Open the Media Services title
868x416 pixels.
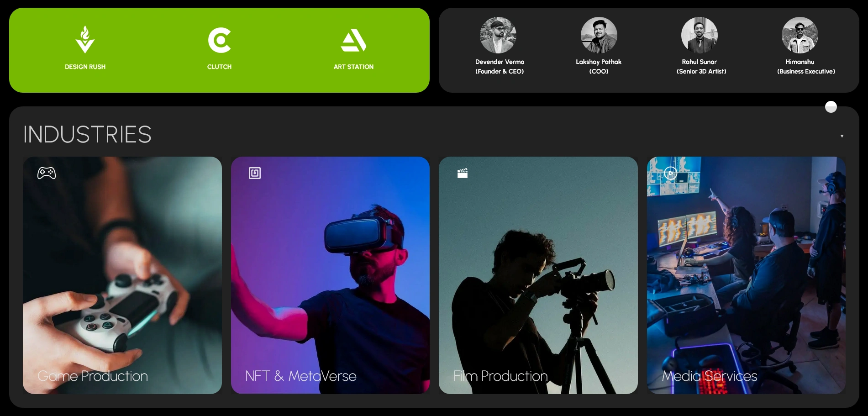pyautogui.click(x=710, y=376)
